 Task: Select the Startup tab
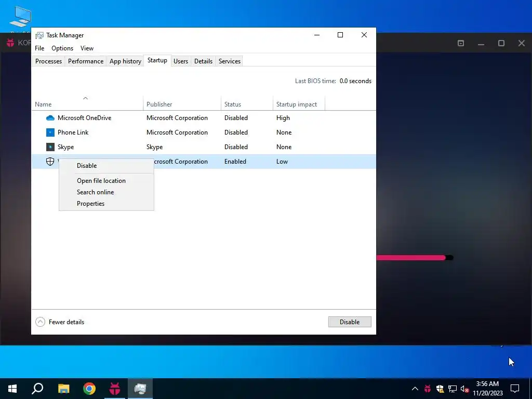pyautogui.click(x=157, y=60)
